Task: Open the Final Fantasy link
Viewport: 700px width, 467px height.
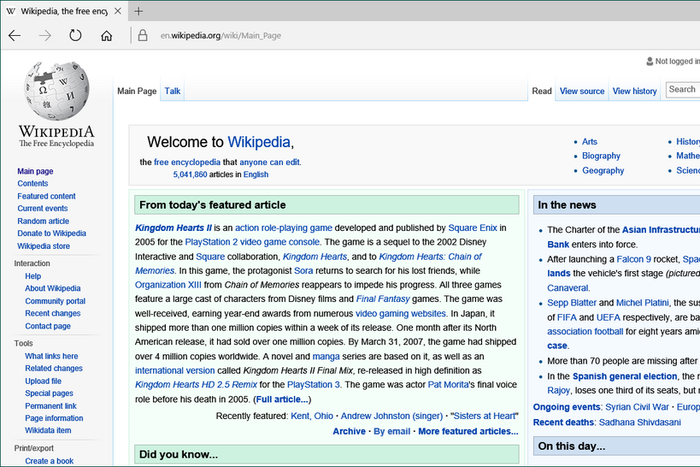Action: (383, 299)
